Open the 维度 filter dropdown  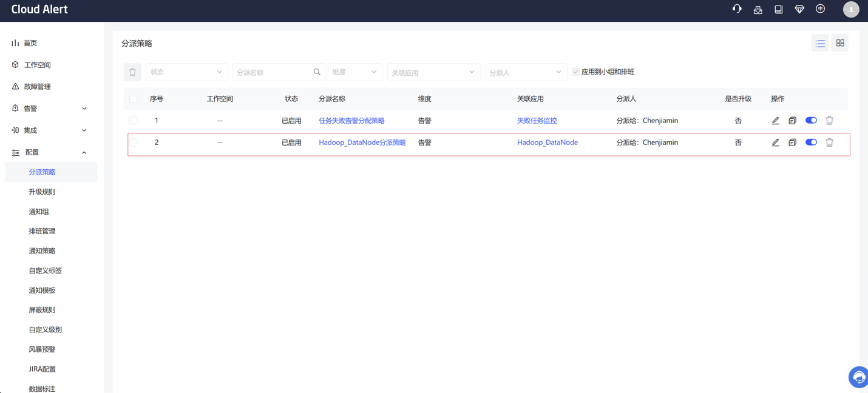[355, 72]
